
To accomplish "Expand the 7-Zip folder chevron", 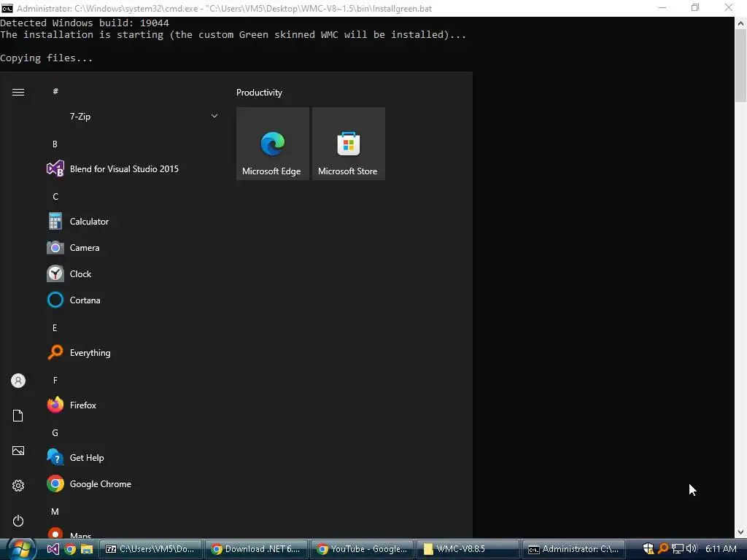I will pyautogui.click(x=214, y=116).
